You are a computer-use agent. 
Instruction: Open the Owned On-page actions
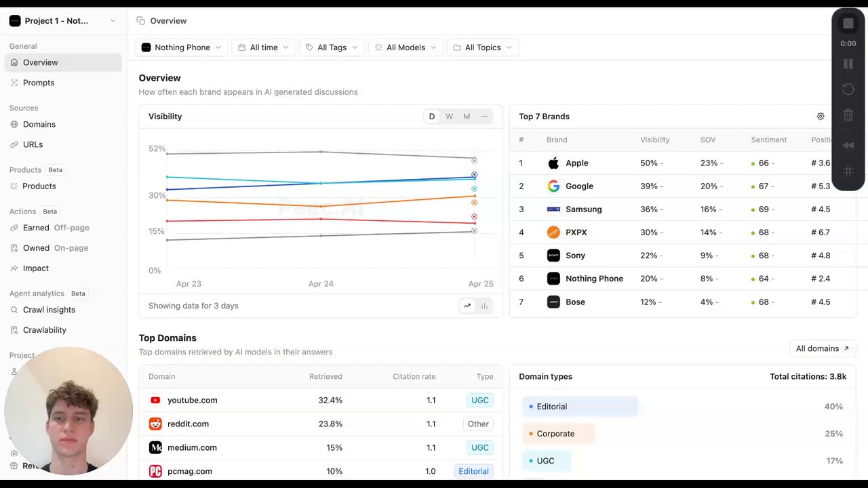(x=63, y=248)
